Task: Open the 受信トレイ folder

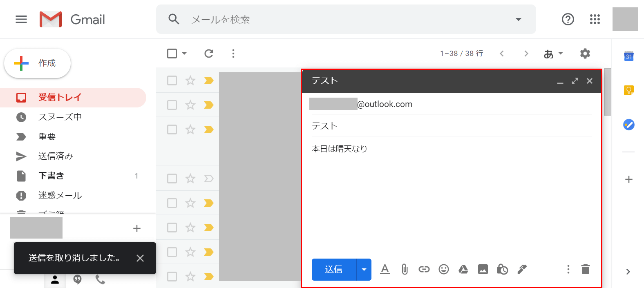Action: (73, 98)
